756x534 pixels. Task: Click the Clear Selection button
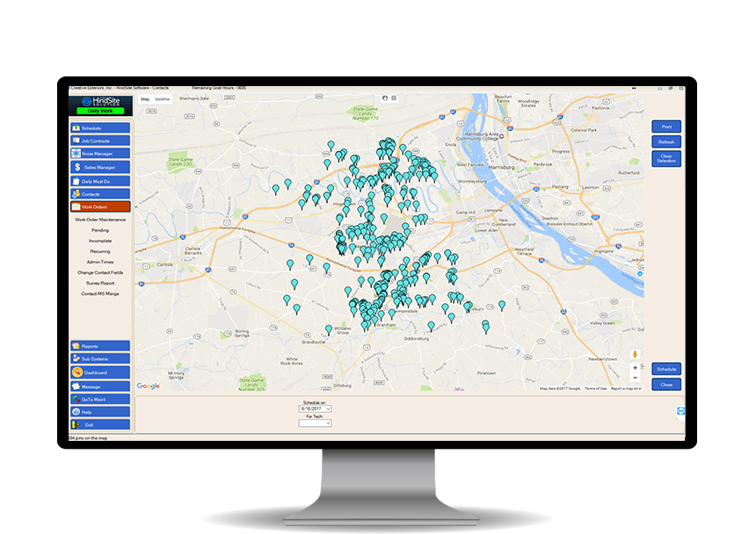coord(666,158)
